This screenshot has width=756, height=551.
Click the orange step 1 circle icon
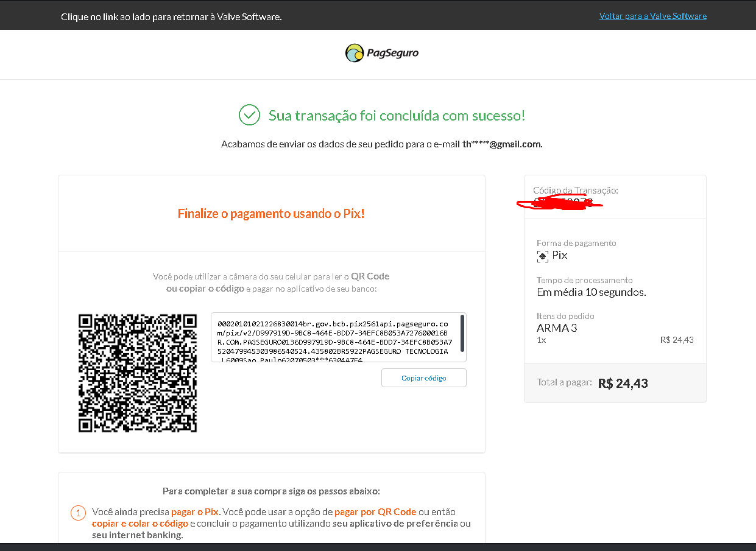click(x=78, y=513)
